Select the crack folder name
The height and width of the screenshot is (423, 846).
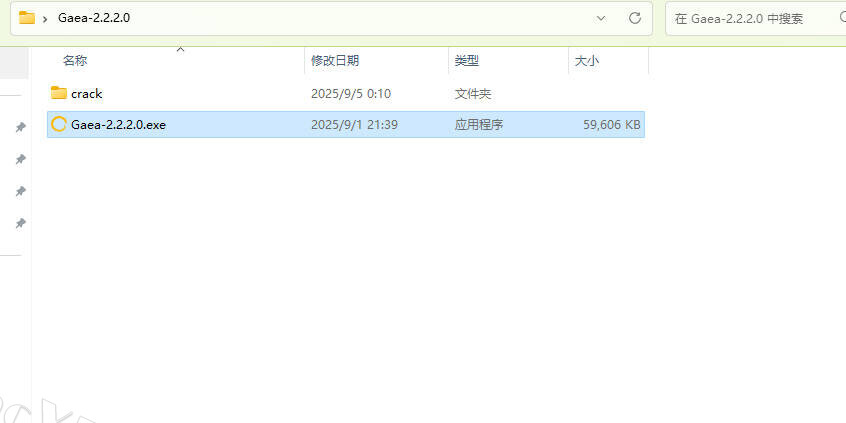tap(86, 94)
